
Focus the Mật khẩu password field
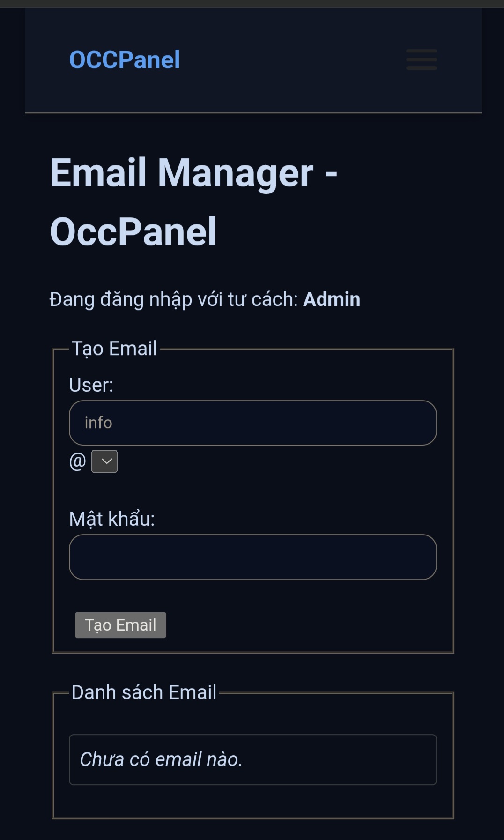(x=253, y=557)
